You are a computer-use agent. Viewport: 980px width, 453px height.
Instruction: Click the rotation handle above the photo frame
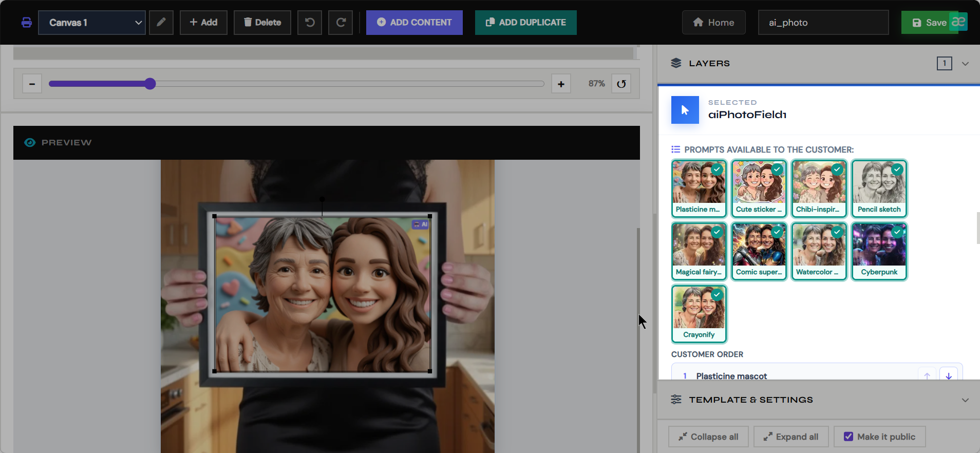point(322,199)
